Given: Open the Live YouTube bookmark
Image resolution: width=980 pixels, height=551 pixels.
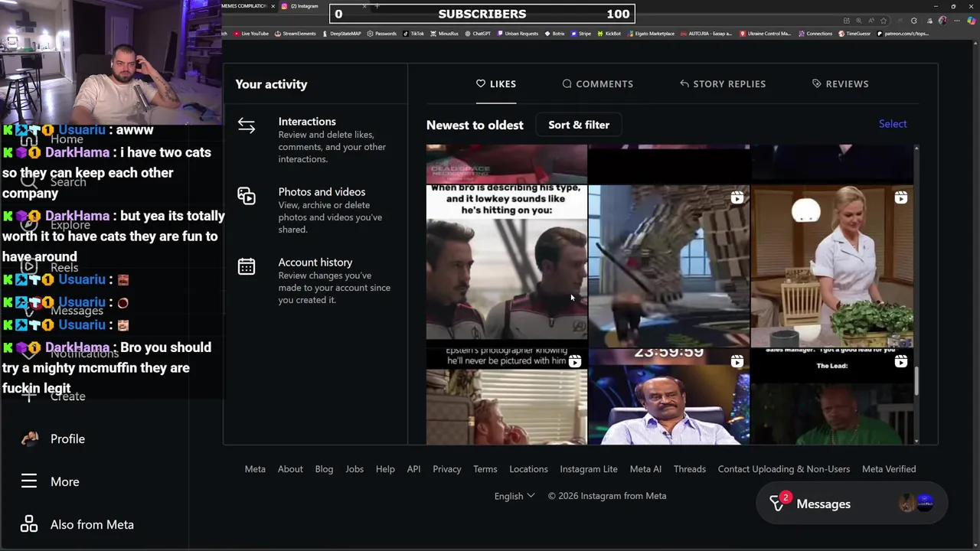Looking at the screenshot, I should [x=251, y=34].
